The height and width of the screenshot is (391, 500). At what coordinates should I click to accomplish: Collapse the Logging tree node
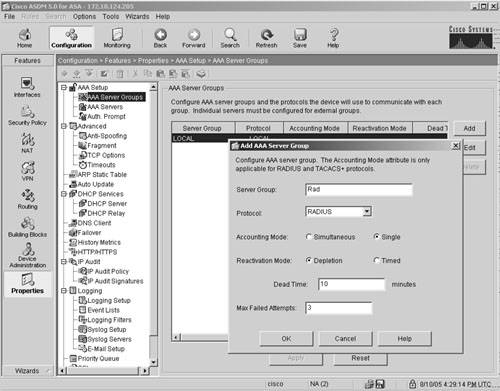[x=64, y=291]
